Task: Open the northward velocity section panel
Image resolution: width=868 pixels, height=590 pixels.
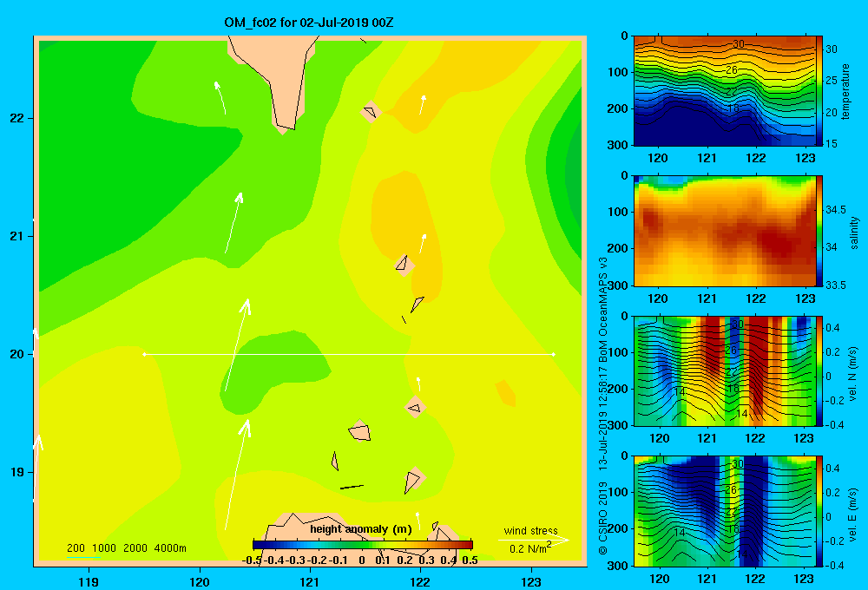Action: click(x=725, y=371)
